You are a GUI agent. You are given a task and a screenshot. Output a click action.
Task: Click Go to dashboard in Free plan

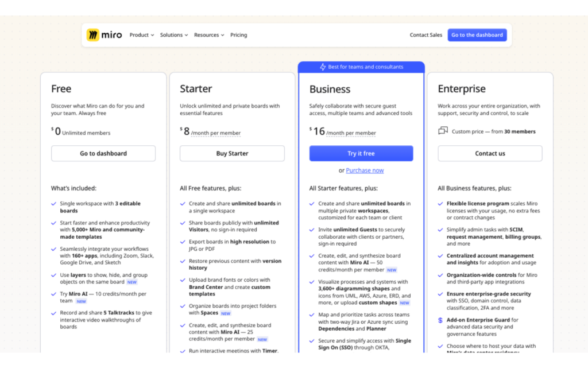[x=103, y=153]
